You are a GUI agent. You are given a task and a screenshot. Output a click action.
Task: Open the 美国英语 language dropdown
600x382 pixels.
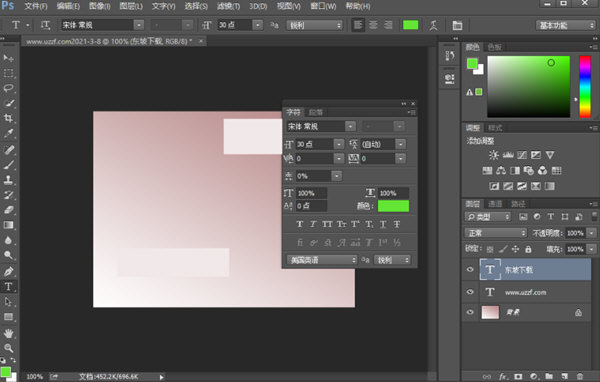point(322,260)
